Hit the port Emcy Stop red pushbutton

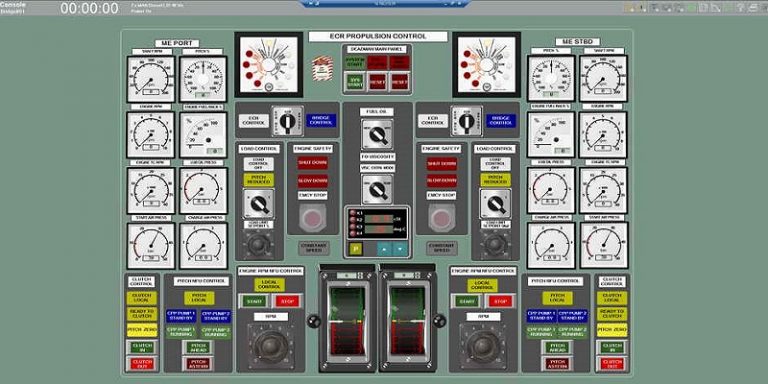(x=313, y=217)
